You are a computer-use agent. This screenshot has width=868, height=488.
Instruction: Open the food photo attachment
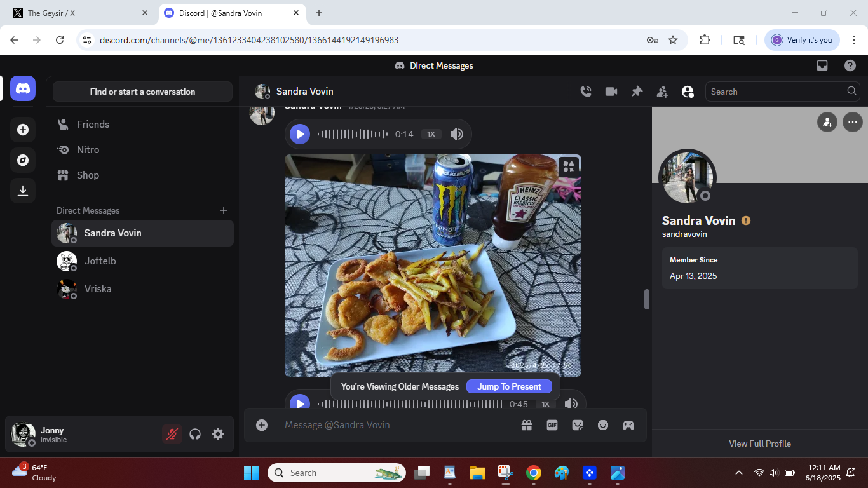[433, 266]
